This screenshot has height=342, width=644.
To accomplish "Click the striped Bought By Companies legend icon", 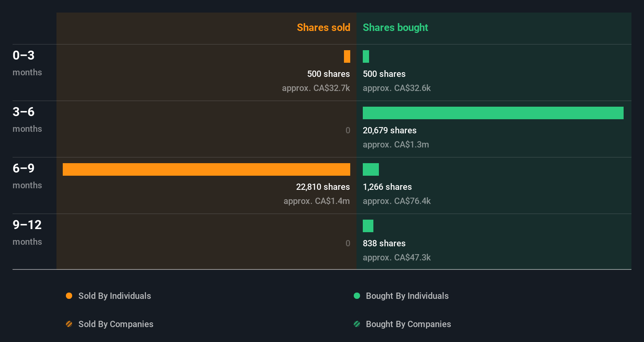I will [x=357, y=324].
